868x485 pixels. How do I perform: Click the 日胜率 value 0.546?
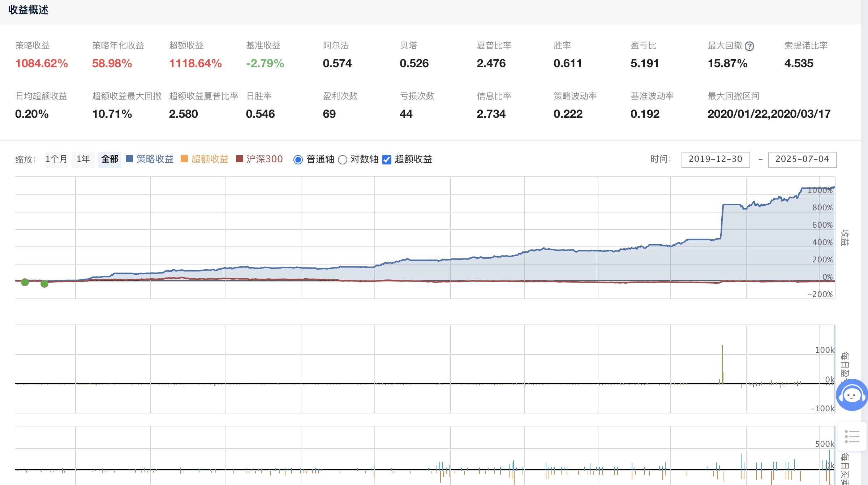coord(261,114)
